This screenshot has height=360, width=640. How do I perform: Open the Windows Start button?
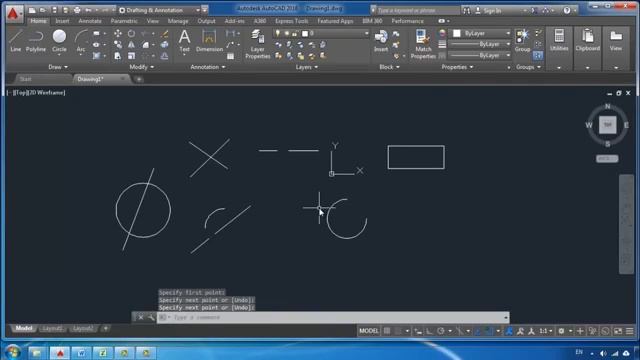(13, 352)
